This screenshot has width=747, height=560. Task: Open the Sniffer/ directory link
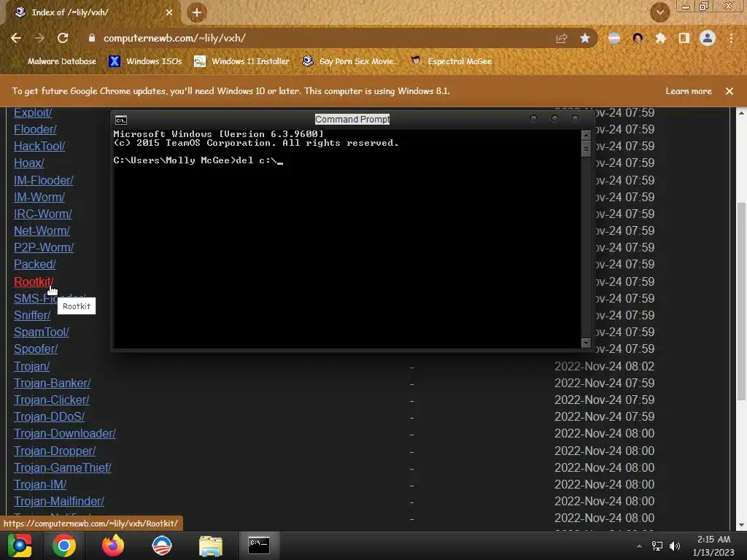pyautogui.click(x=32, y=315)
